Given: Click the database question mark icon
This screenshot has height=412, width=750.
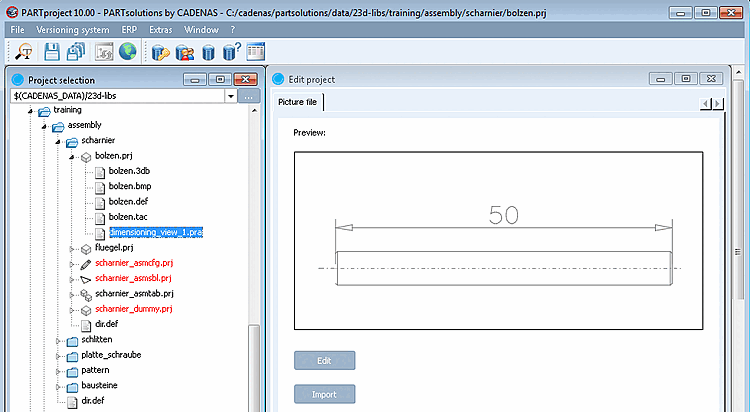Looking at the screenshot, I should [x=232, y=52].
